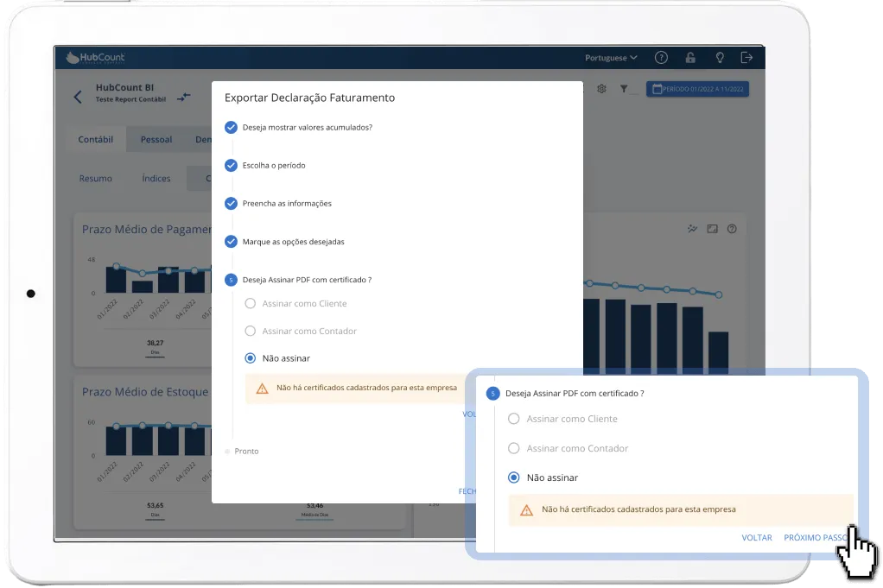This screenshot has width=883, height=588.
Task: Click the step 5 badge in the enlarged callout
Action: point(492,394)
